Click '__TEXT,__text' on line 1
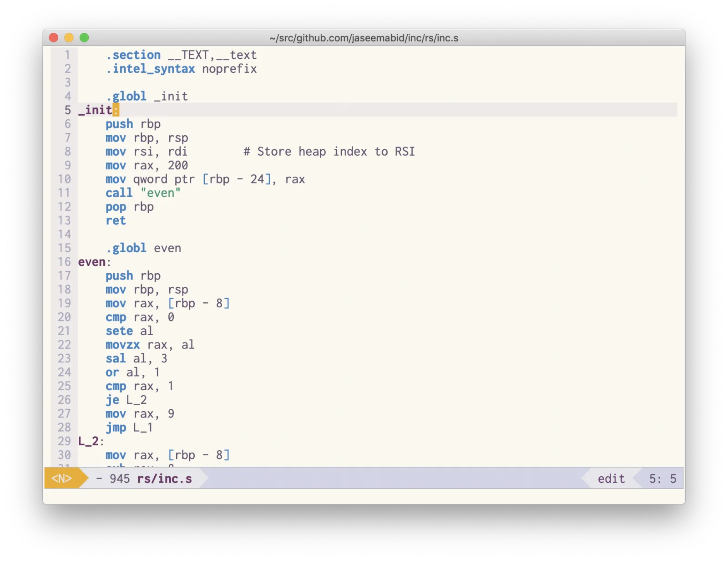The height and width of the screenshot is (561, 728). click(x=212, y=55)
